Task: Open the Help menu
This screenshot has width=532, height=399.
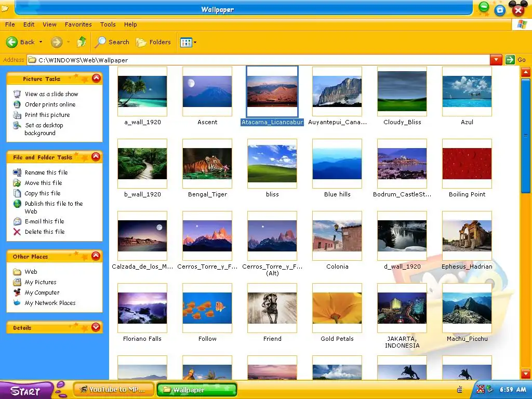Action: (x=130, y=24)
